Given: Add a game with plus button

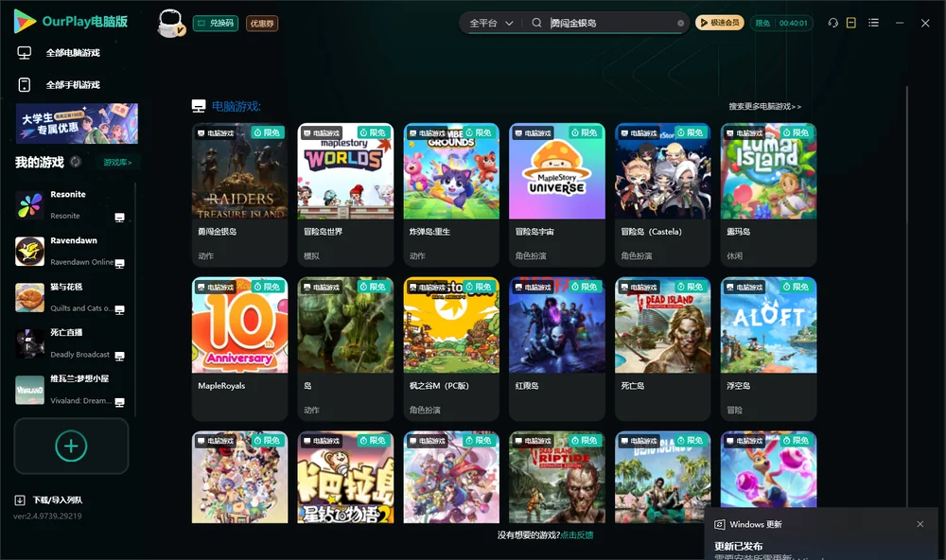Looking at the screenshot, I should click(71, 446).
